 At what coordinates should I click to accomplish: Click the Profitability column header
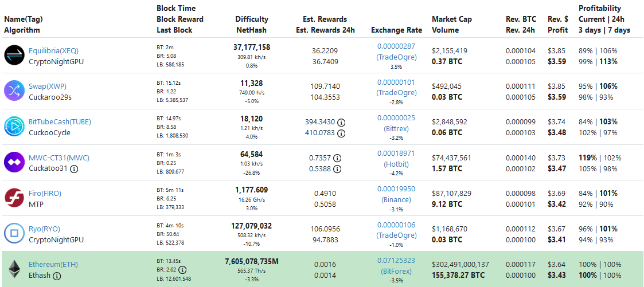[x=604, y=19]
